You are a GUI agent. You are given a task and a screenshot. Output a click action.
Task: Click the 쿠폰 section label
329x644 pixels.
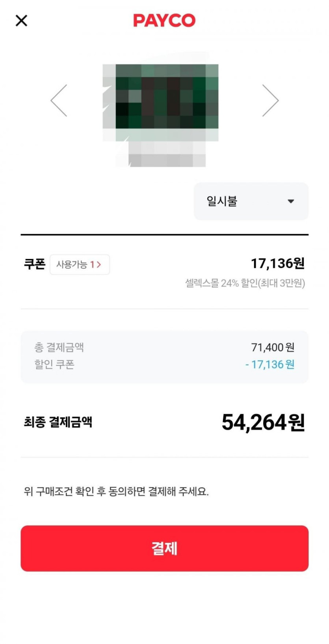click(x=35, y=264)
